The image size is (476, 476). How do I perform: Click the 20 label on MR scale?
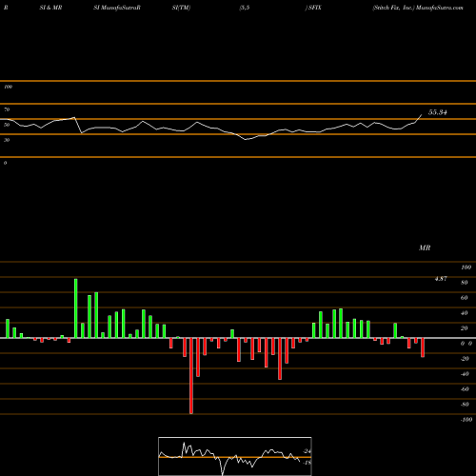(465, 328)
